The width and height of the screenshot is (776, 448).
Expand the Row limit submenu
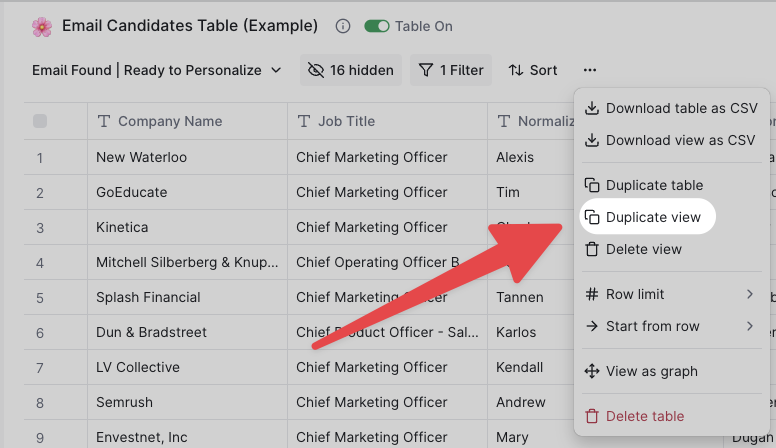pyautogui.click(x=671, y=295)
